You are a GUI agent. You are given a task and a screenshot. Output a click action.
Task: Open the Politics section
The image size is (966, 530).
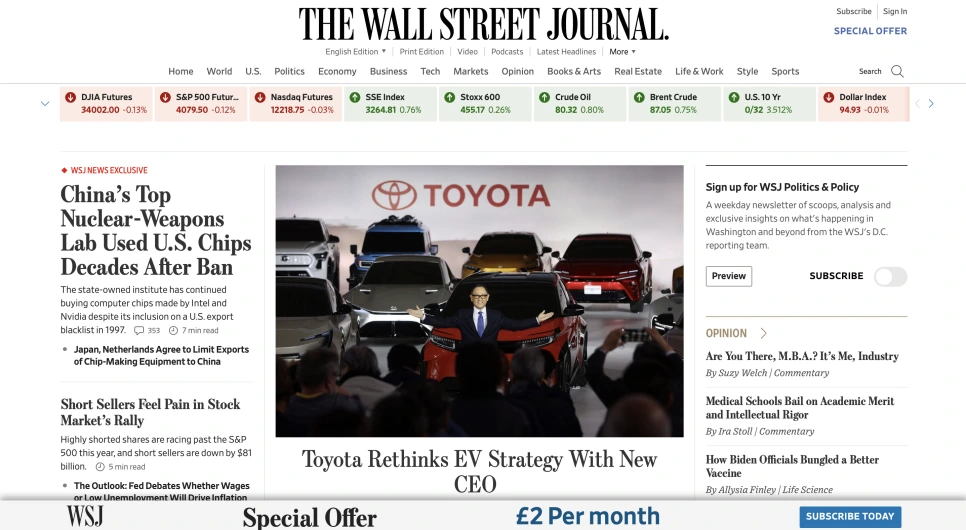290,71
